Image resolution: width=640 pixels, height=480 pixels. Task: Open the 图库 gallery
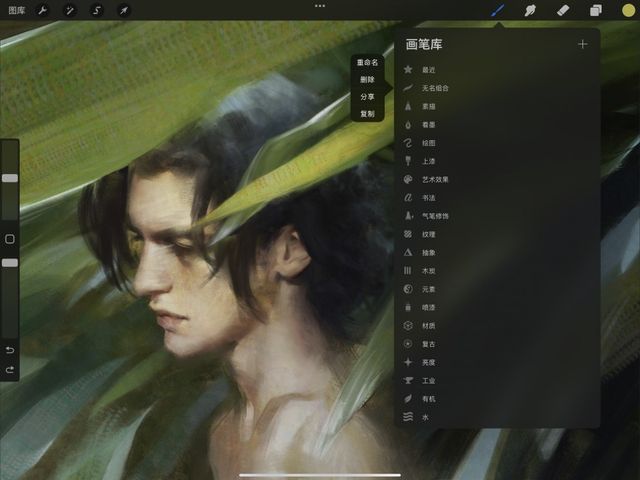coord(17,10)
